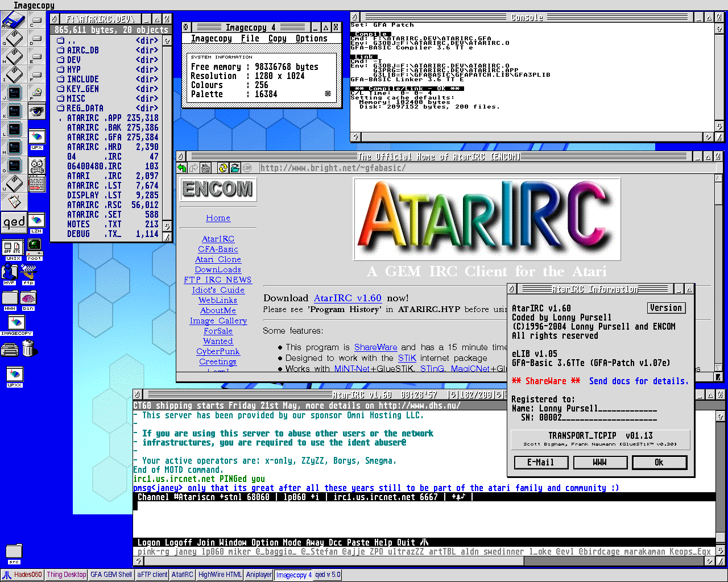Screen dimensions: 728x582
Task: Click the Home icon in HighWire toolbar
Action: point(206,168)
